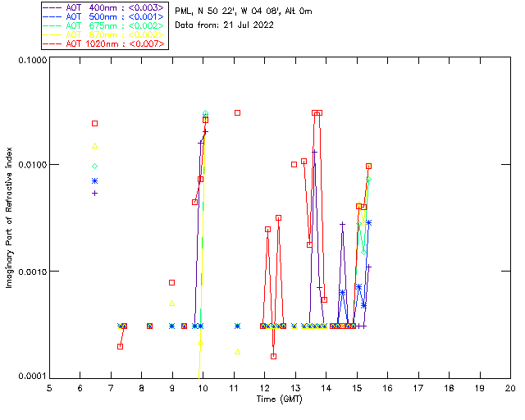The height and width of the screenshot is (420, 525).
Task: Click the x-axis tick label 6
Action: tap(80, 388)
